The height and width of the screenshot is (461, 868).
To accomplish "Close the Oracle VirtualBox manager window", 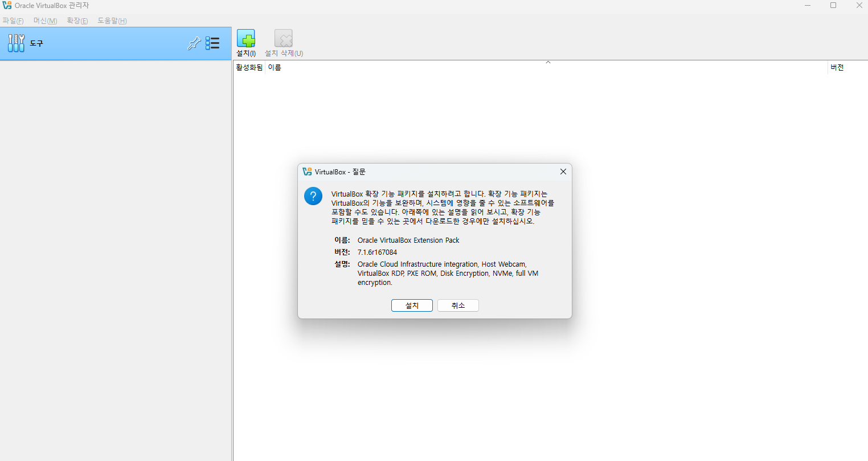I will click(x=859, y=5).
